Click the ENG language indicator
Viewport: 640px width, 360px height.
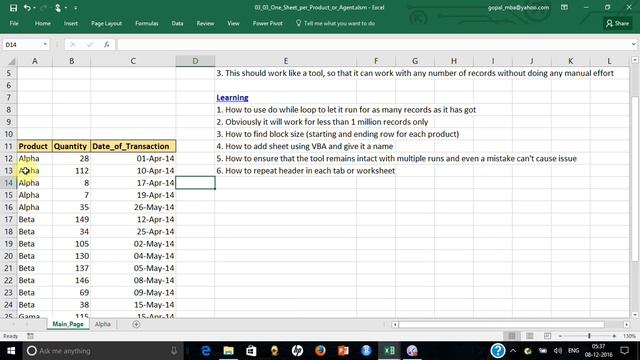(573, 351)
